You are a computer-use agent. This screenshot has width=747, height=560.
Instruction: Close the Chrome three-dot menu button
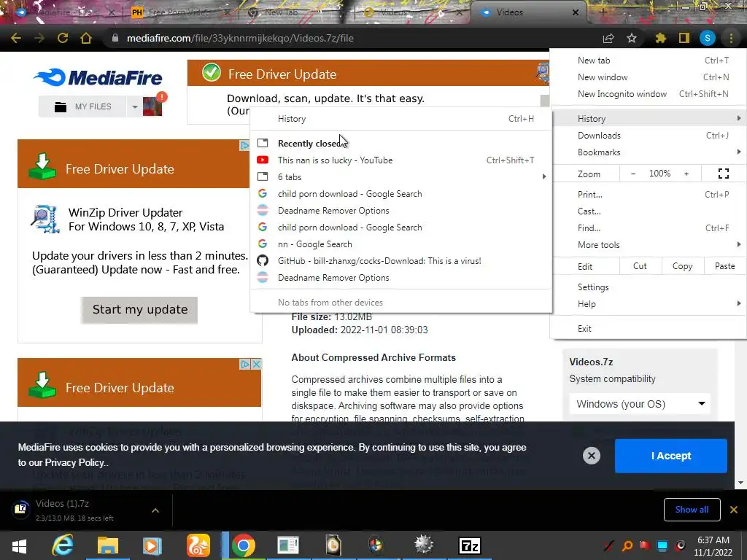pos(731,38)
